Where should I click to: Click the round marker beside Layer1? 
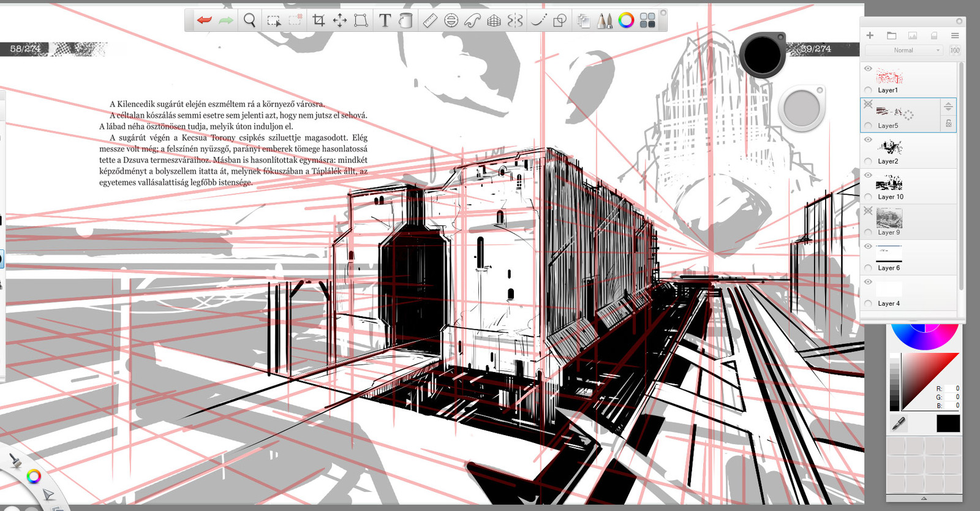(868, 90)
